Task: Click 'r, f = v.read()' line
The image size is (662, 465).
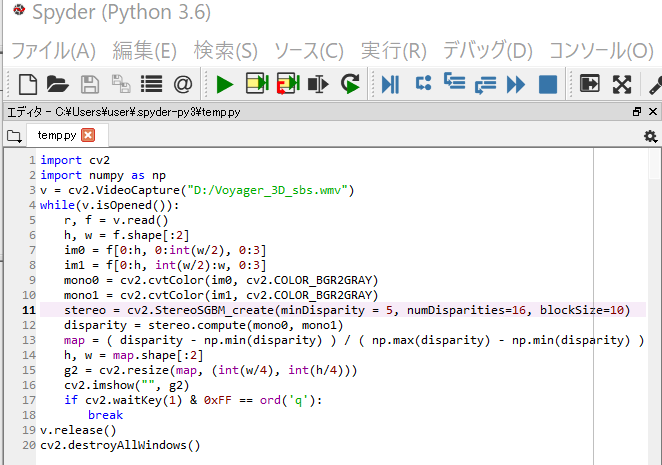Action: pyautogui.click(x=116, y=220)
